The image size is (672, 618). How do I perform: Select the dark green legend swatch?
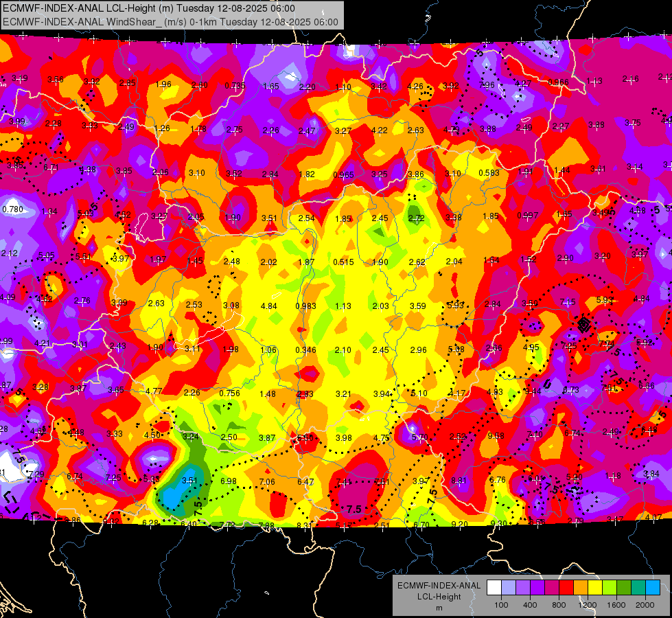point(623,587)
